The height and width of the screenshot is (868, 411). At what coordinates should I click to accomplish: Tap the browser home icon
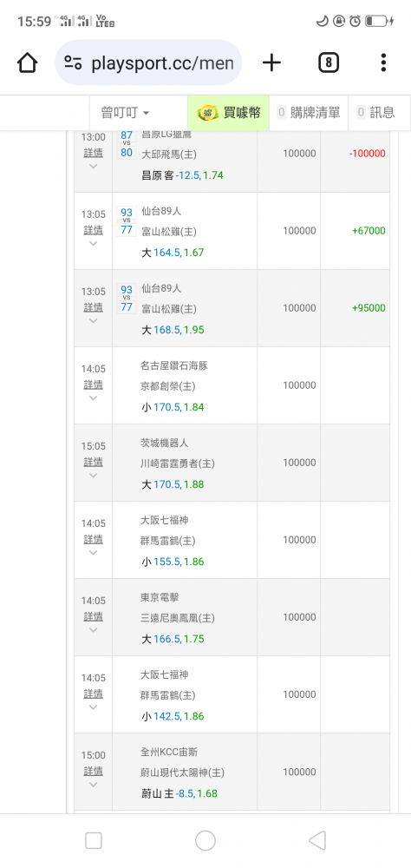point(27,62)
